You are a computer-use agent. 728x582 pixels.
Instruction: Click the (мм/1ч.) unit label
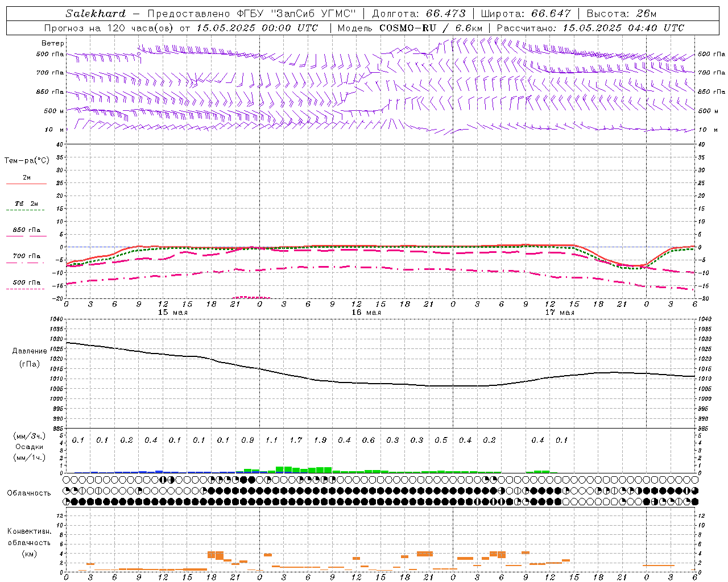click(x=30, y=458)
